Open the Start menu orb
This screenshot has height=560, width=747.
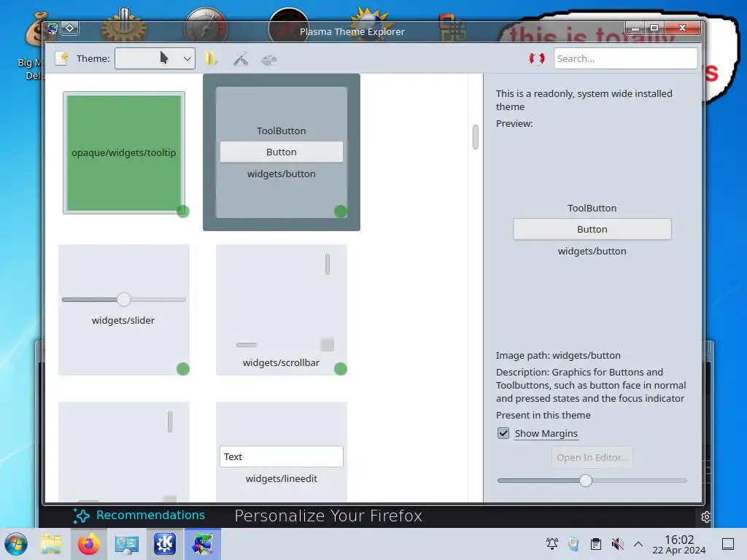tap(16, 544)
